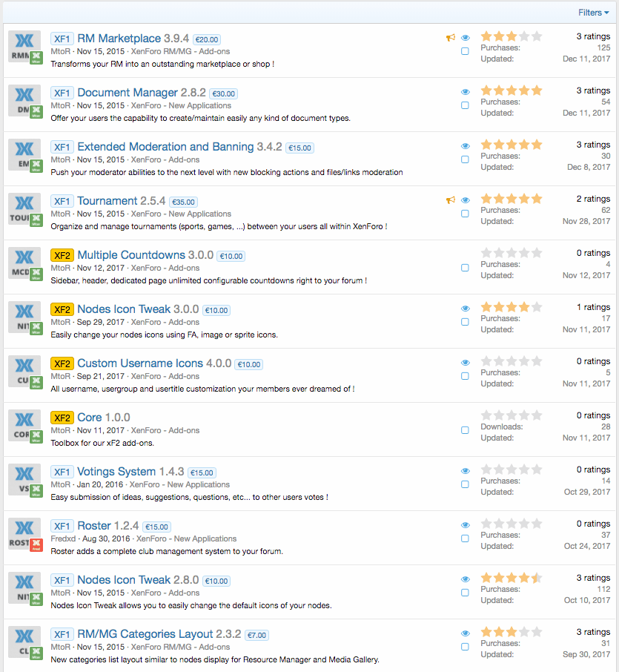619x672 pixels.
Task: Click eye icon for Votings System
Action: coord(466,471)
